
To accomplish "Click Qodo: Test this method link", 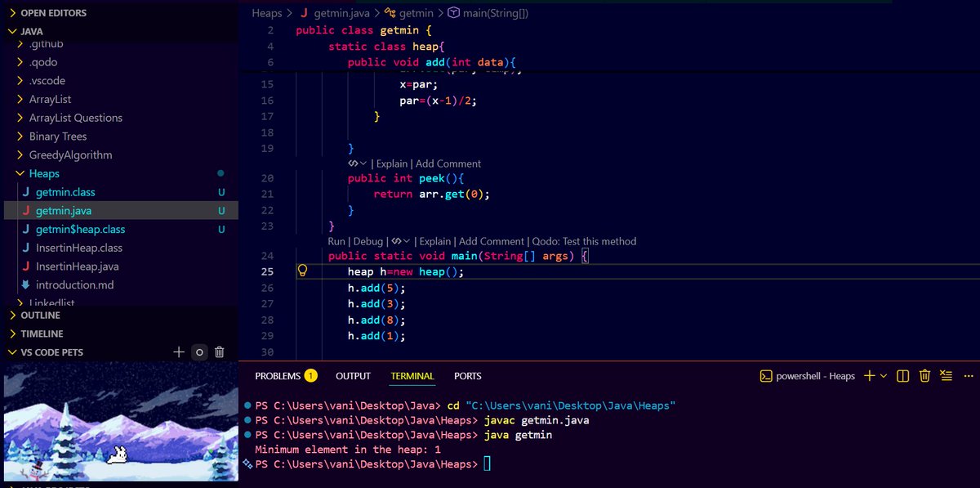I will 584,241.
